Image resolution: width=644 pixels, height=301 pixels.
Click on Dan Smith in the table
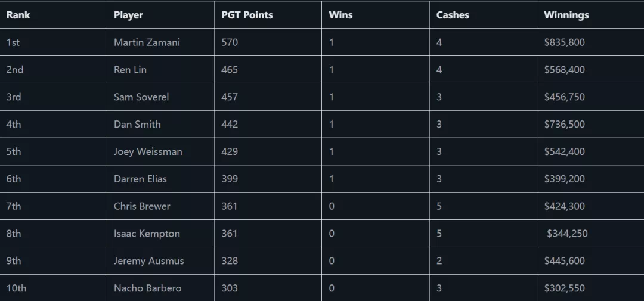(x=137, y=124)
